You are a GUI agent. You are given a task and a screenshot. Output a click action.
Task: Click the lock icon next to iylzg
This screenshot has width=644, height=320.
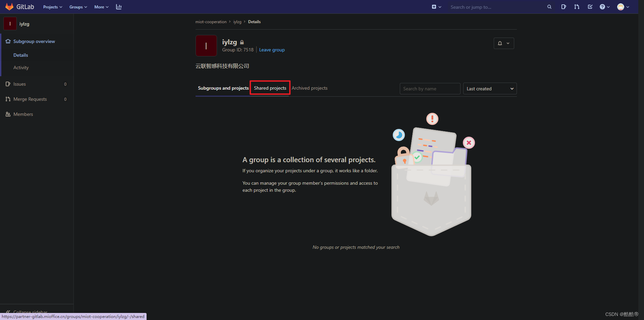click(242, 42)
